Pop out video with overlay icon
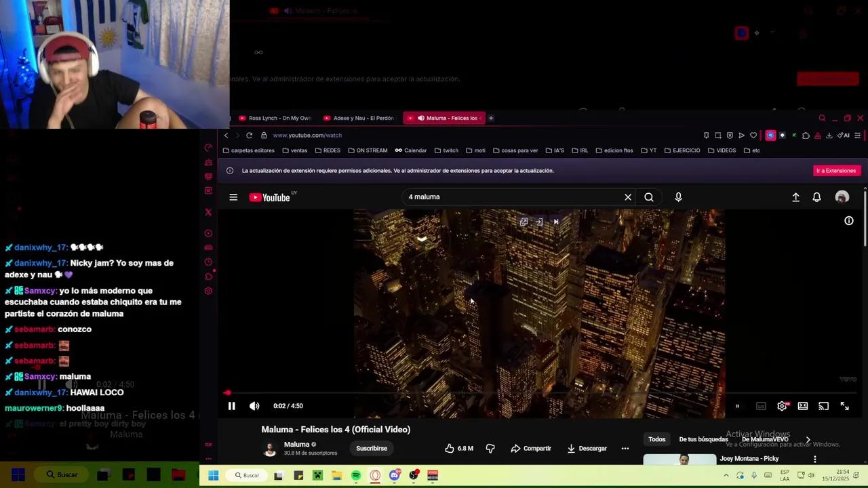Screen dimensions: 868x488 pos(524,222)
